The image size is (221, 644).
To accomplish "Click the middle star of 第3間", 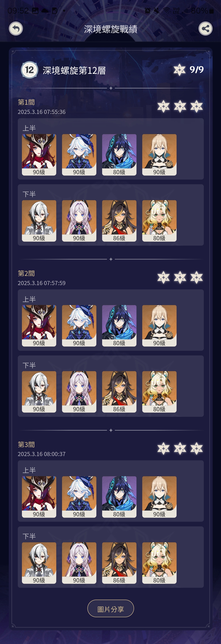I will tap(180, 448).
